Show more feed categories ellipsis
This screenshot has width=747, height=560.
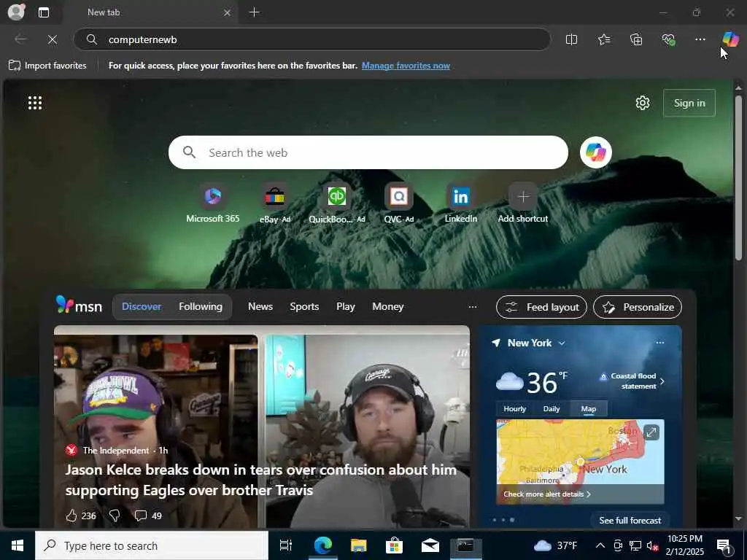point(473,307)
